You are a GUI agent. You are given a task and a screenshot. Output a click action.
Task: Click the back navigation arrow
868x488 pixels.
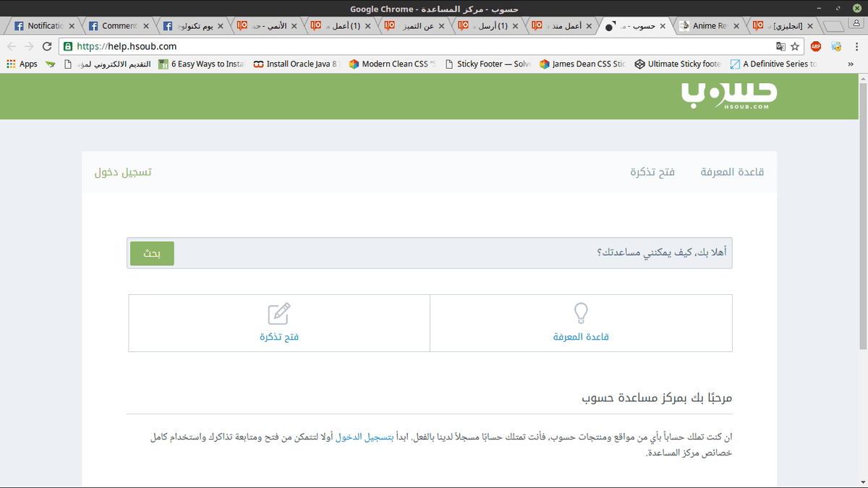[11, 45]
